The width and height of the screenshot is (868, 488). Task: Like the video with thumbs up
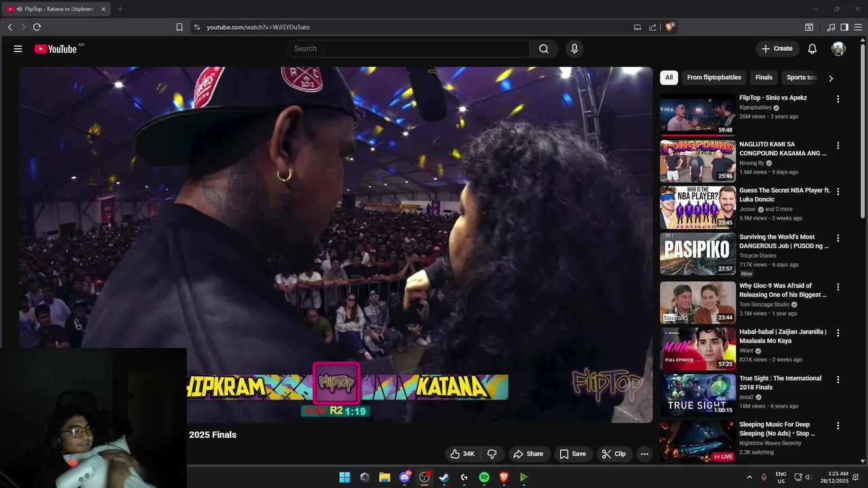pyautogui.click(x=462, y=454)
